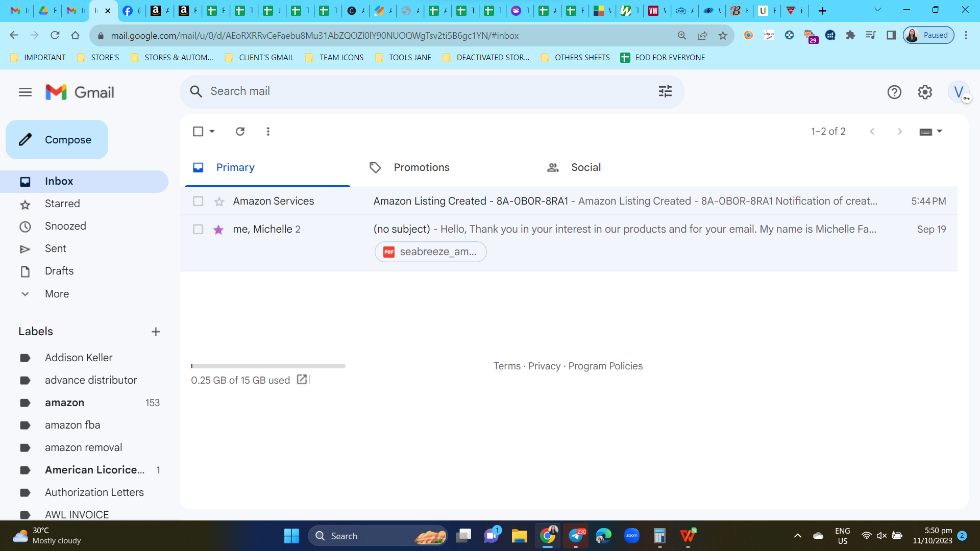The image size is (980, 551).
Task: Expand the select messages dropdown arrow
Action: [x=212, y=132]
